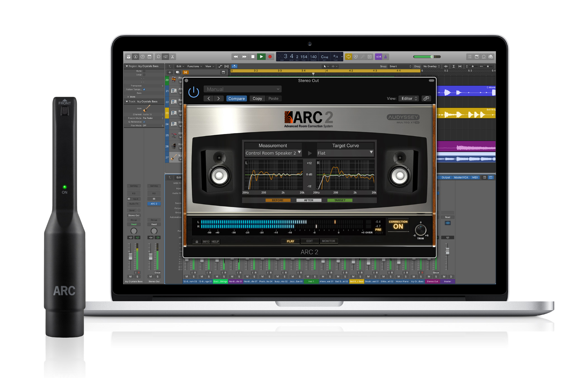The image size is (588, 378).
Task: Click the Paste button in plug-in header
Action: (x=273, y=99)
